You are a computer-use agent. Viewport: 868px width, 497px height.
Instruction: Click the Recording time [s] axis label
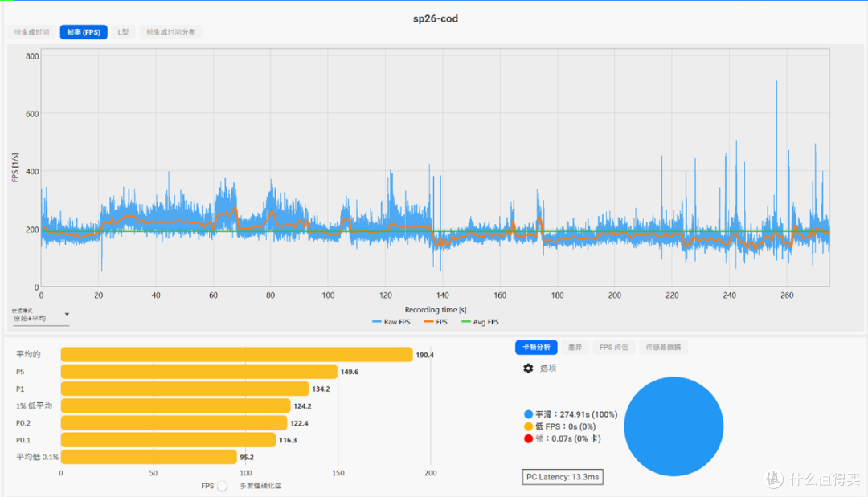[x=435, y=310]
